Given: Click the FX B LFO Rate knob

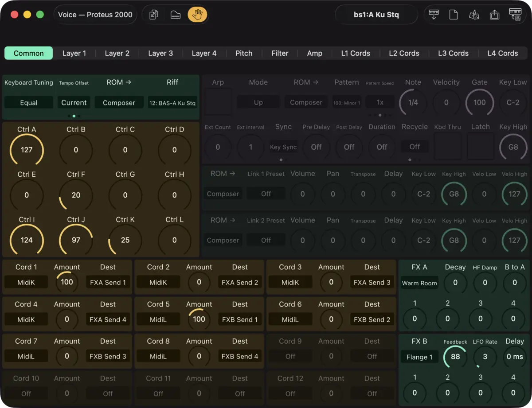Looking at the screenshot, I should (485, 357).
